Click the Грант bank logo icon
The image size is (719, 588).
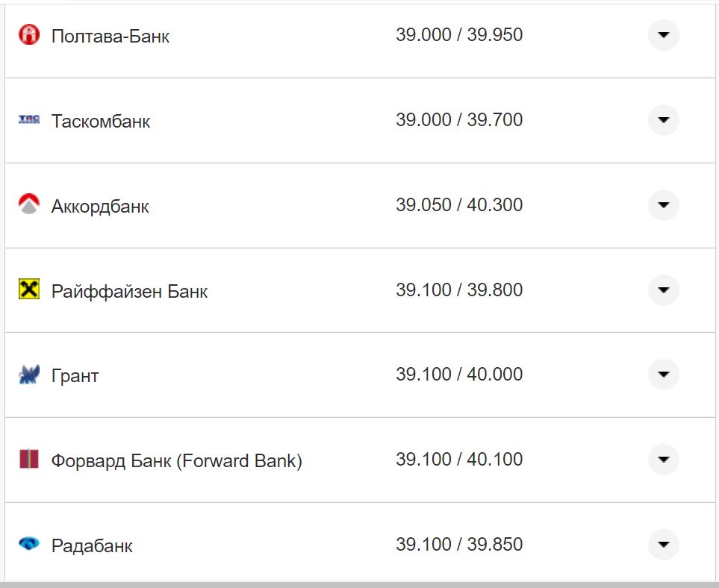[x=28, y=375]
